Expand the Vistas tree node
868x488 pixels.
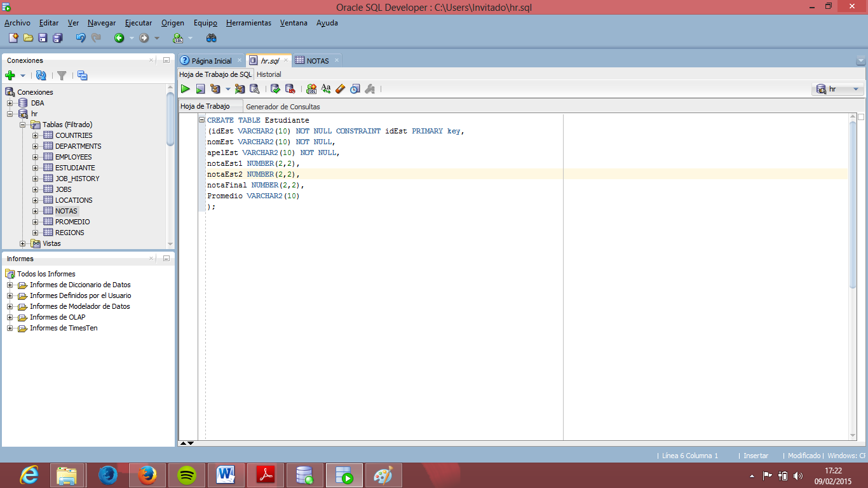coord(22,243)
